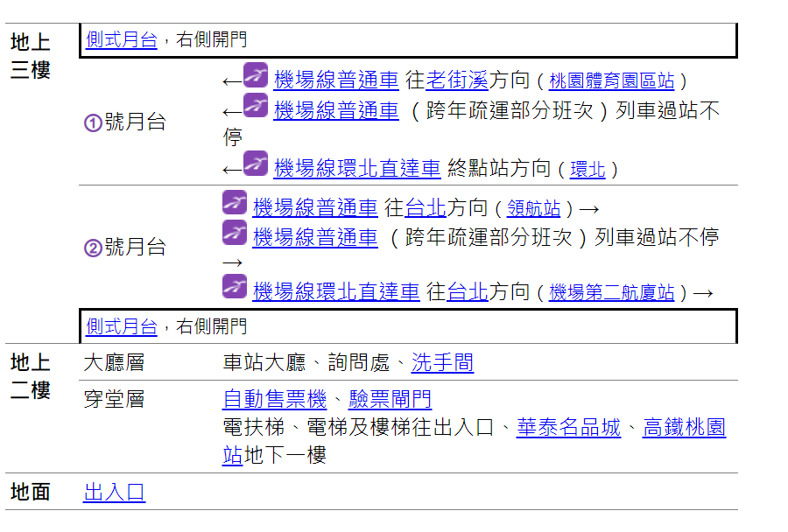Click the 洗手間 link in 大廳層
This screenshot has height=532, width=788.
pyautogui.click(x=442, y=363)
